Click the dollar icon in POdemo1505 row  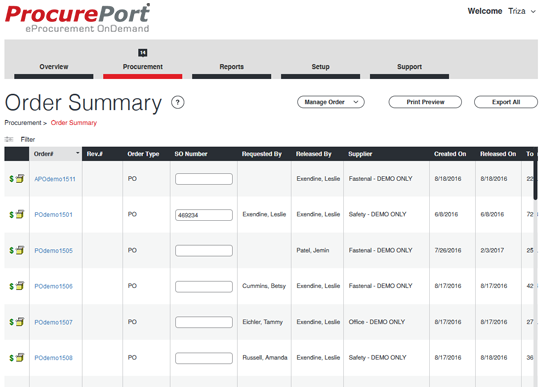coord(11,251)
